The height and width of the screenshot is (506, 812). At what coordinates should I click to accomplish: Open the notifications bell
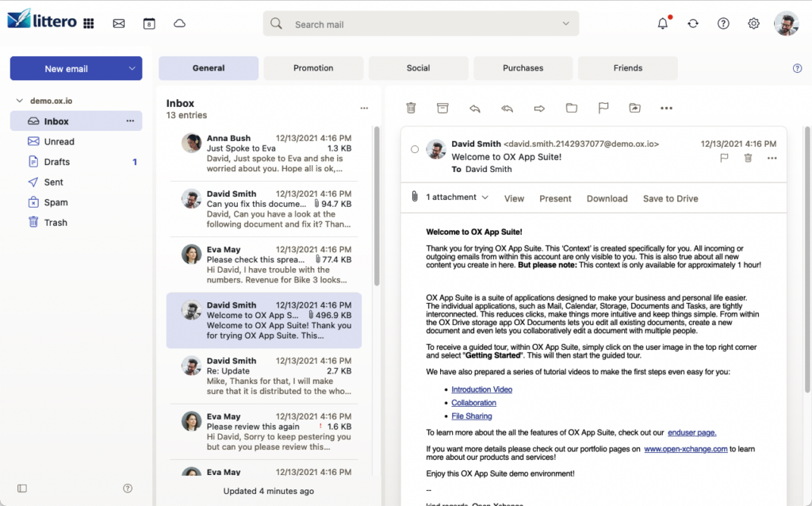(663, 24)
